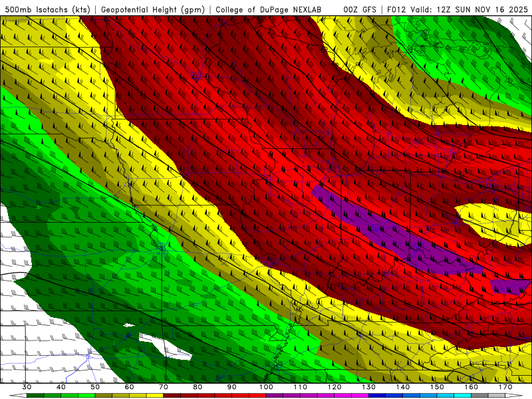Screen dimensions: 532x399
Task: Click the "College of DuPage NEXLAB" credit text
Action: point(268,9)
